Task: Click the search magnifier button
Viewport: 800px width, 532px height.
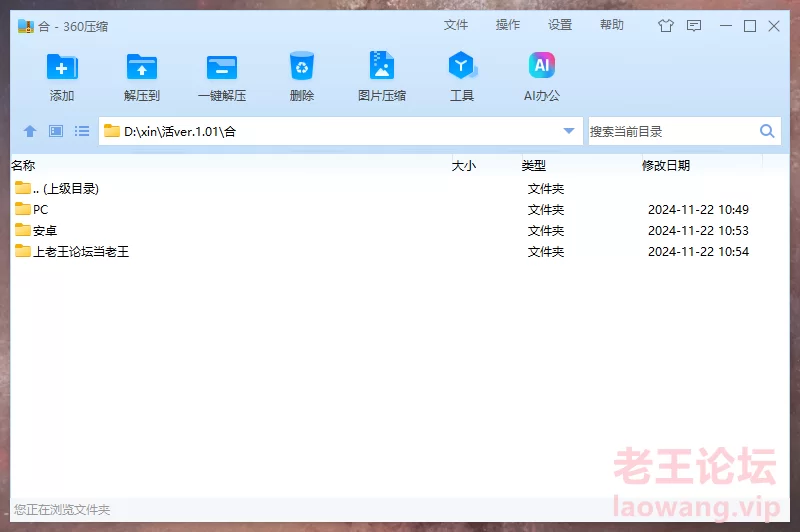Action: (x=767, y=131)
